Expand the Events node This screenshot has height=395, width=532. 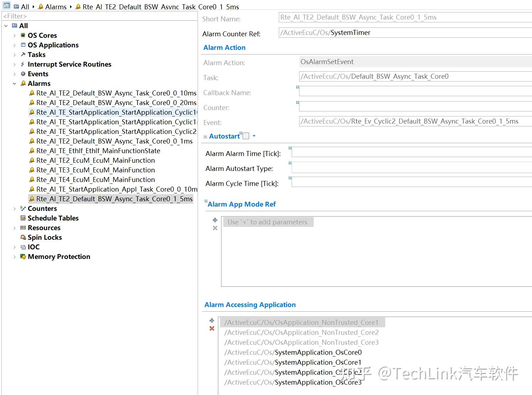[x=15, y=74]
